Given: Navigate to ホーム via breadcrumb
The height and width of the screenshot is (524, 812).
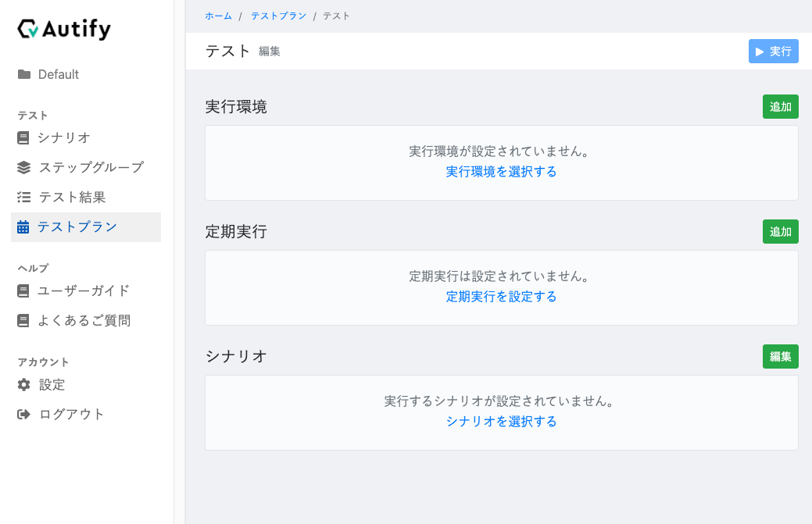Looking at the screenshot, I should [x=218, y=14].
